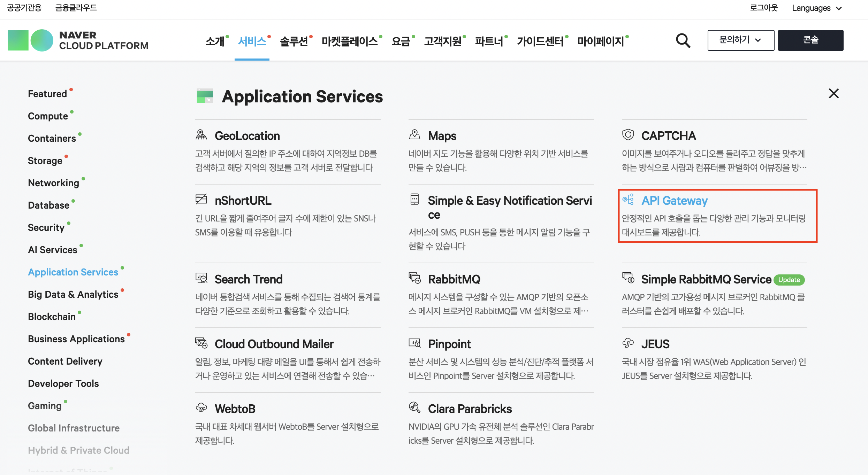The height and width of the screenshot is (475, 868).
Task: Open the 솔루션 top menu
Action: click(294, 41)
